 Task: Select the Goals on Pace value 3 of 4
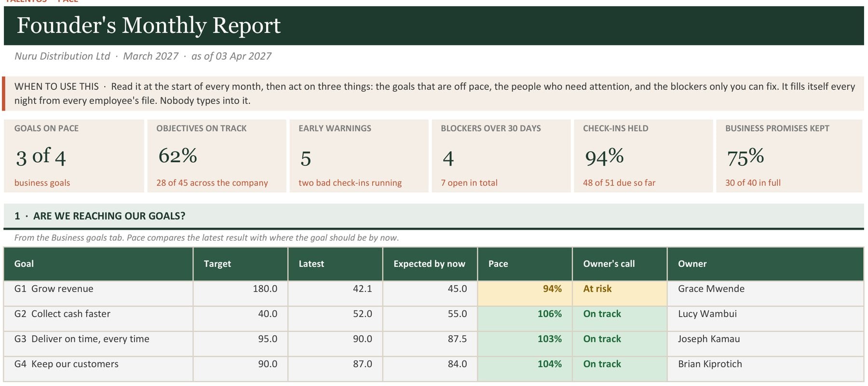click(41, 156)
